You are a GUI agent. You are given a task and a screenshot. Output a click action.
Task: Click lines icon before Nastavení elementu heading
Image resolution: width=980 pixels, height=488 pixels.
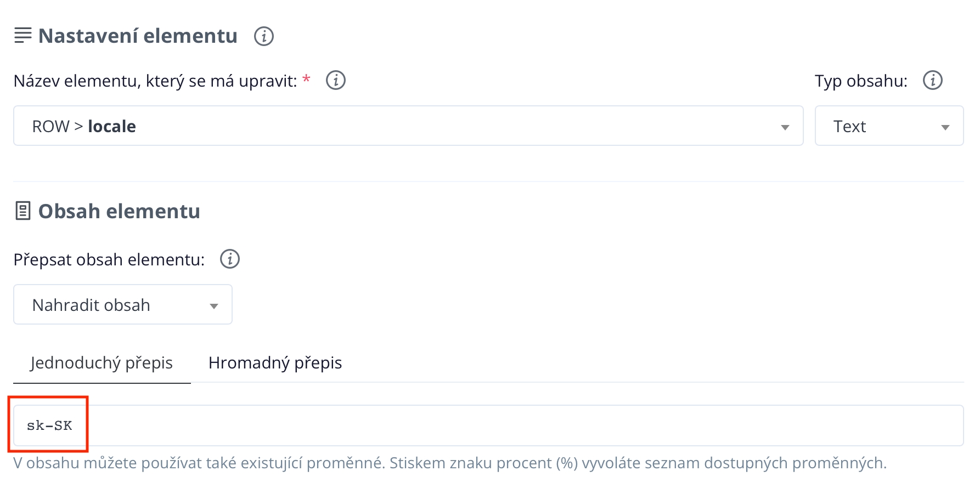click(22, 36)
